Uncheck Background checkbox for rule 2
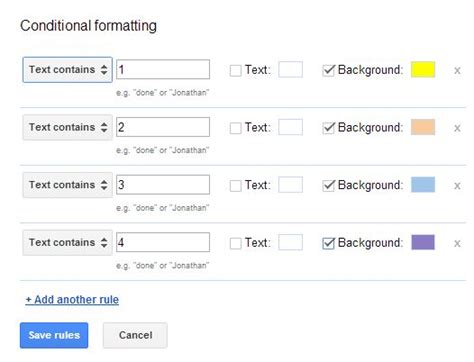The width and height of the screenshot is (474, 362). click(328, 128)
